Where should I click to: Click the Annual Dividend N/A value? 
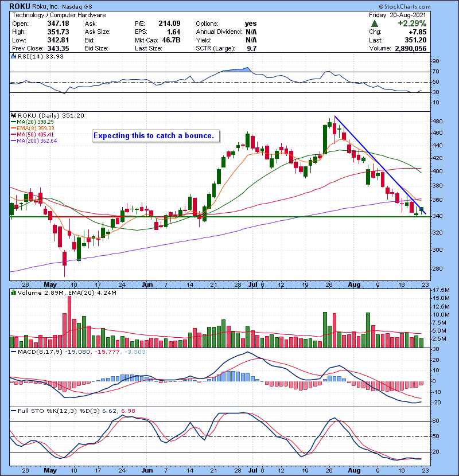[251, 32]
